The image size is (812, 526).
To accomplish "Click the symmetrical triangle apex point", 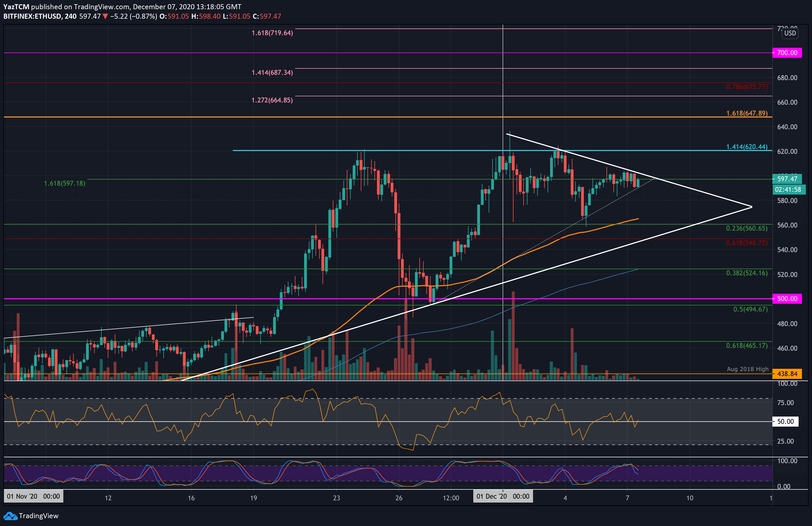I will point(752,207).
